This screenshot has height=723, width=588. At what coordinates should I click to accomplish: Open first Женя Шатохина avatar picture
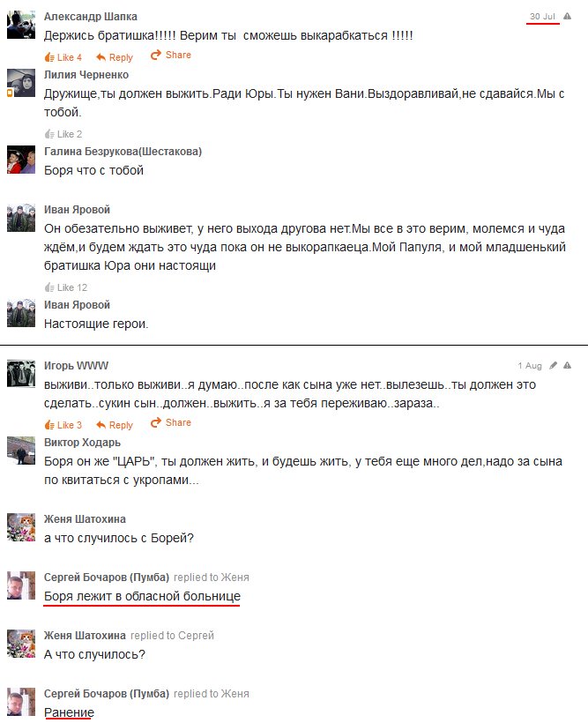(21, 527)
